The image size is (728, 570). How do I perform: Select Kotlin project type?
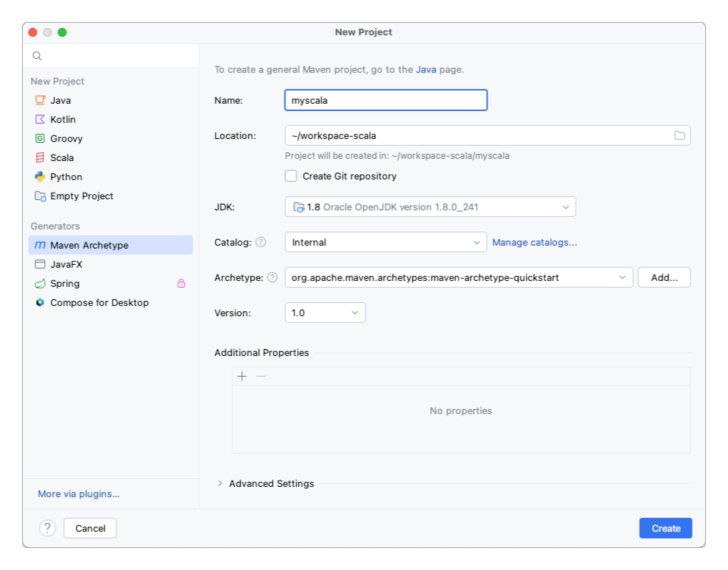click(110, 119)
